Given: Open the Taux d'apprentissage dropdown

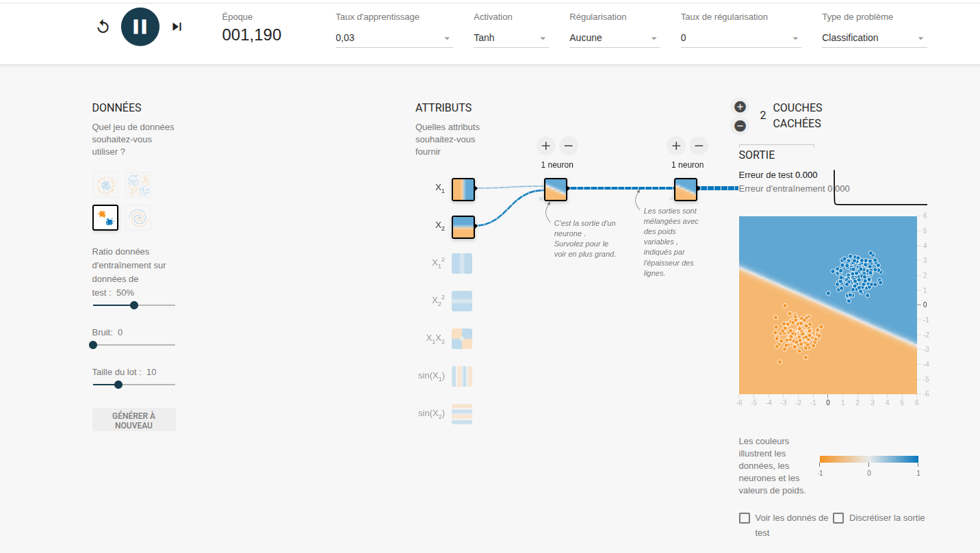Looking at the screenshot, I should [394, 38].
